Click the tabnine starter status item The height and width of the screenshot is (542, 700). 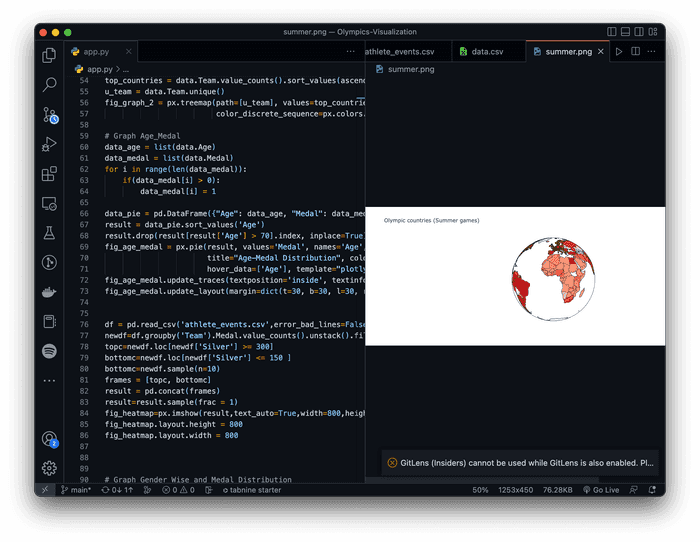[x=252, y=490]
